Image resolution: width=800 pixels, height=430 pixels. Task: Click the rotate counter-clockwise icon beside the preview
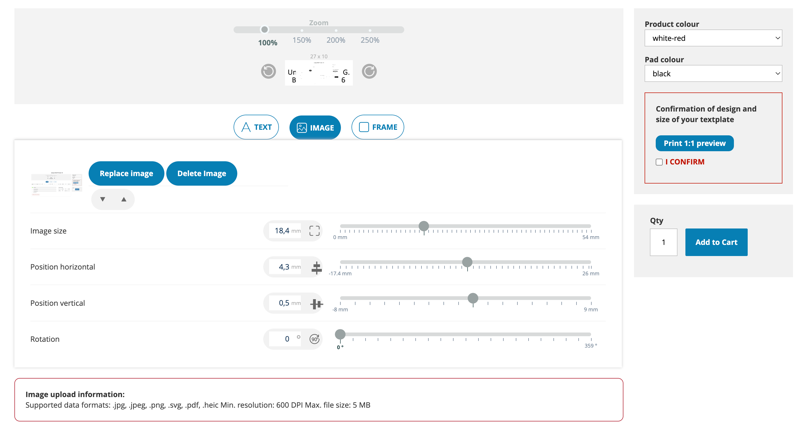(x=268, y=71)
